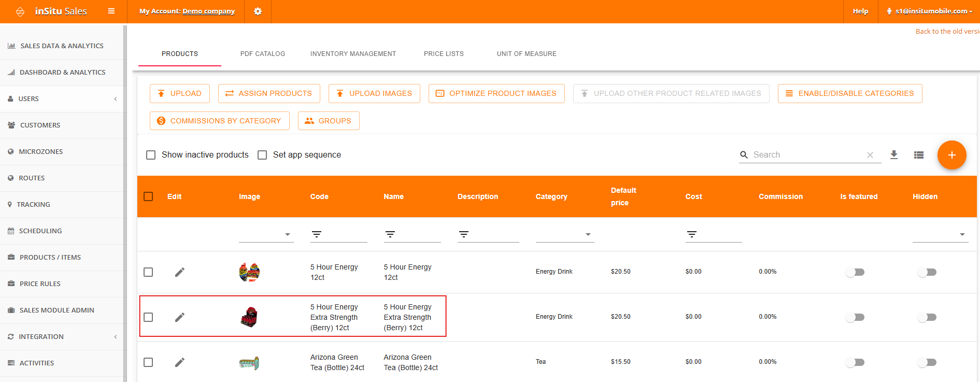This screenshot has width=980, height=382.
Task: Click the Microzones globe icon in the sidebar
Action: point(11,151)
